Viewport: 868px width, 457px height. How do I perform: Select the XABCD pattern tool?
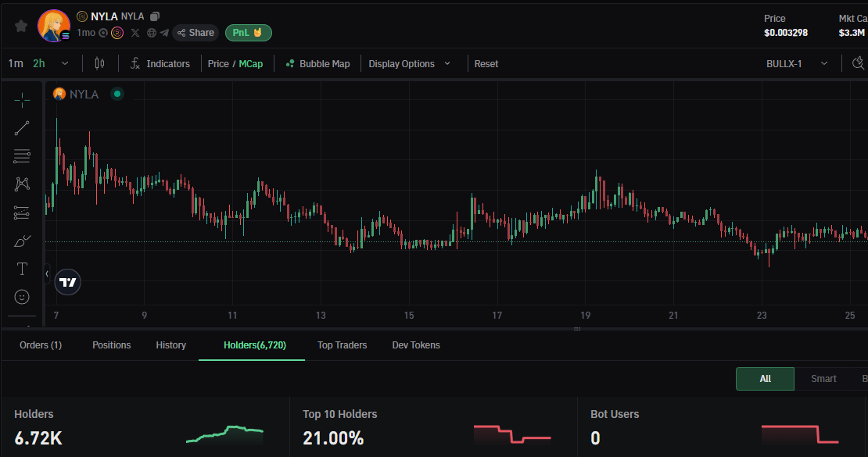point(22,184)
